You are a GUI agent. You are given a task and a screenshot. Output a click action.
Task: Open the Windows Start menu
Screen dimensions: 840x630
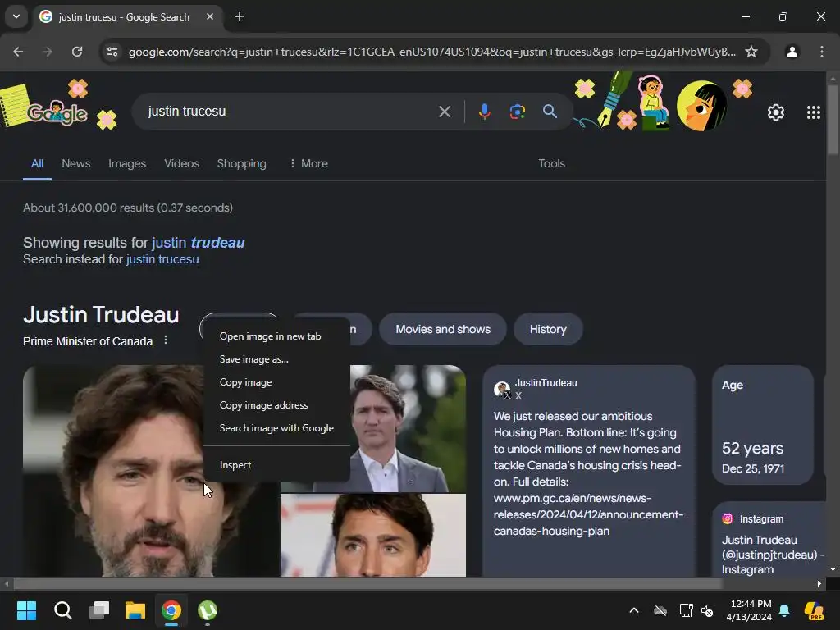click(x=26, y=610)
